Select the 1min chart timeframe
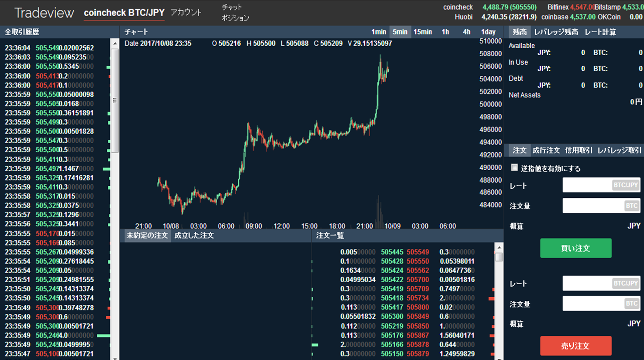Screen dimensions: 644x360 point(379,32)
